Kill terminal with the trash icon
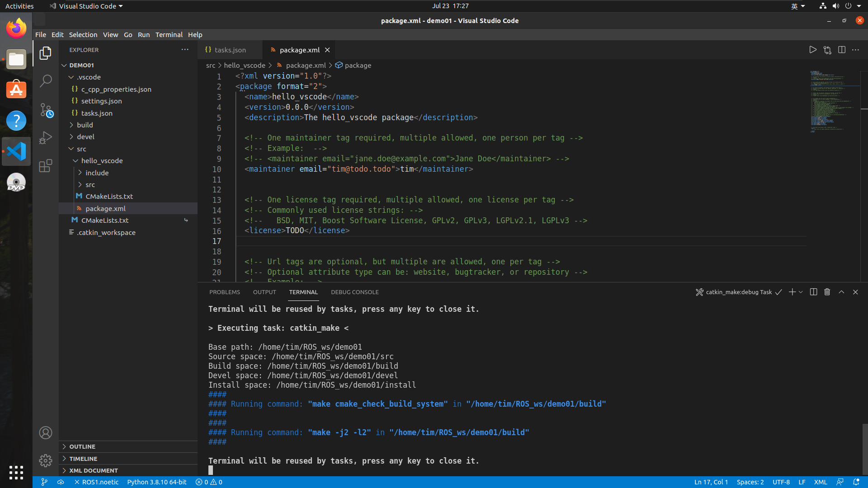Screen dimensions: 868x488 tap(827, 292)
